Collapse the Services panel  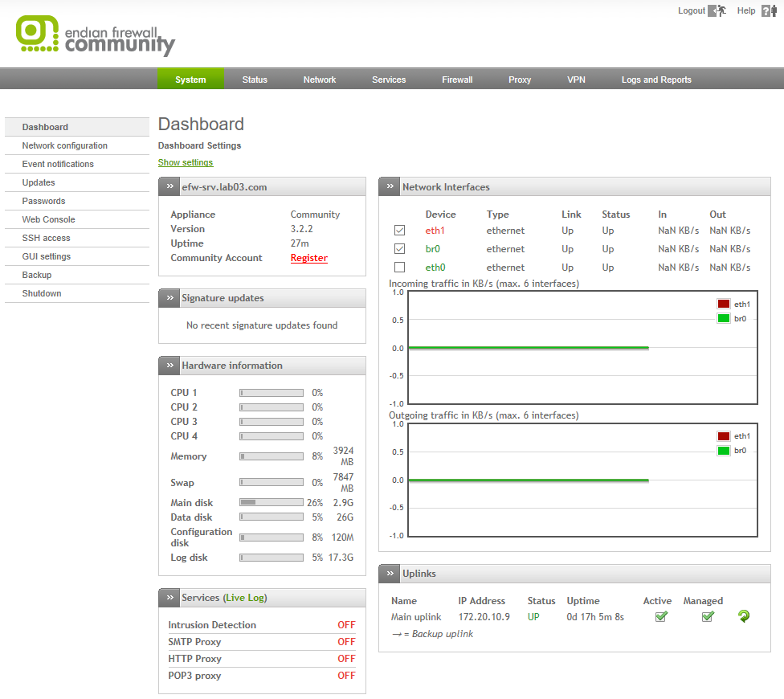170,598
